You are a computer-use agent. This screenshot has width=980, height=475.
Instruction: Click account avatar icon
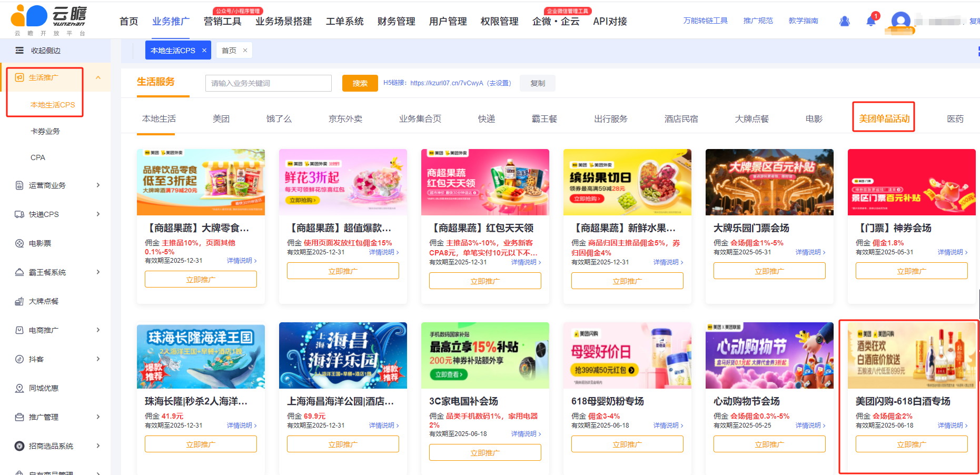(900, 21)
